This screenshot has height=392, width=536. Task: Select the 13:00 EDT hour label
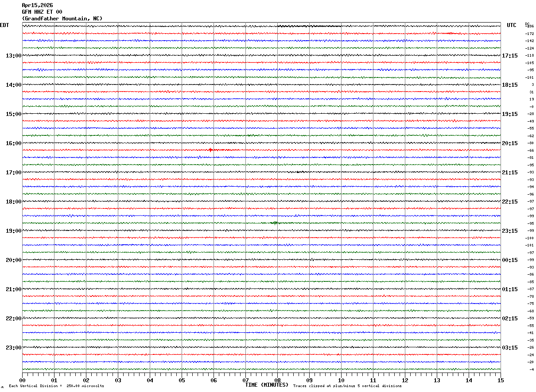pyautogui.click(x=13, y=56)
